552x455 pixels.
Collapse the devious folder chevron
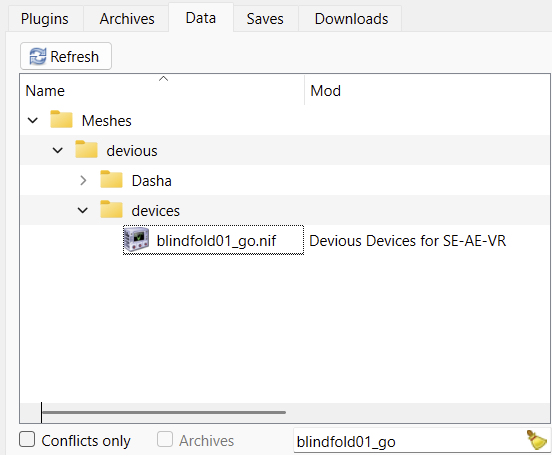58,151
